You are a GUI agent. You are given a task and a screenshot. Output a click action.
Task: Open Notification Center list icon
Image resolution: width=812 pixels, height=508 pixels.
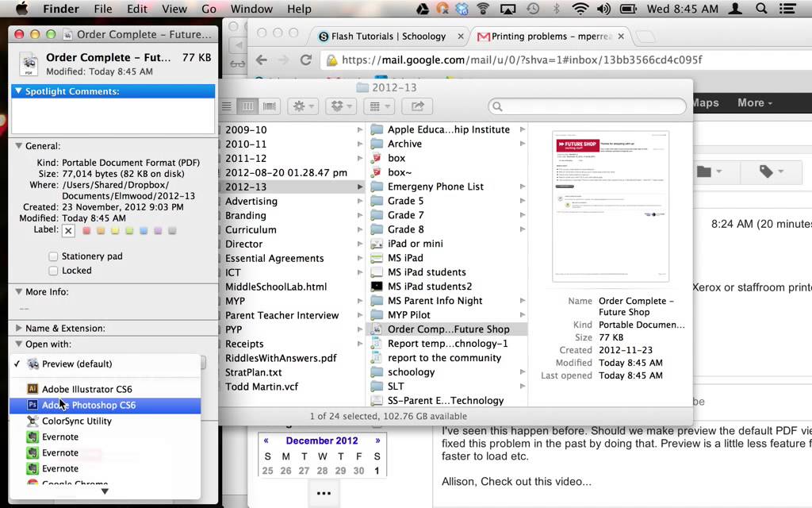pos(787,9)
